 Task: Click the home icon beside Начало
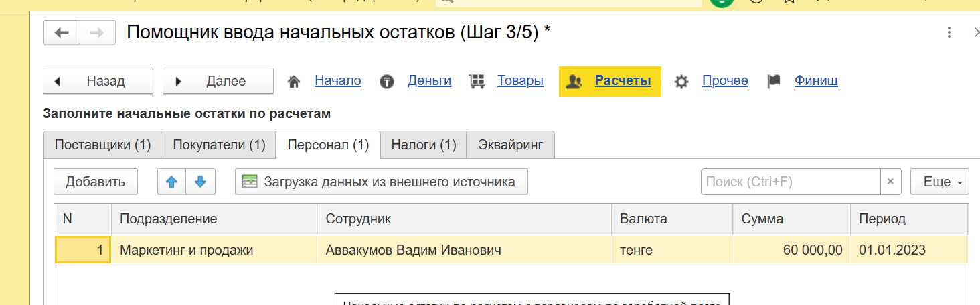(293, 82)
